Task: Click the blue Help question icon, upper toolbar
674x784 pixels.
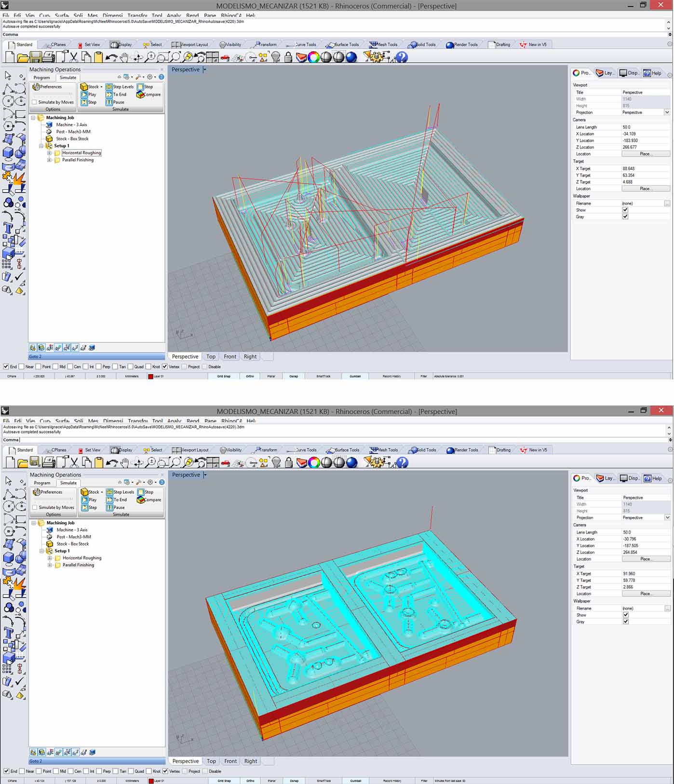Action: click(x=402, y=57)
